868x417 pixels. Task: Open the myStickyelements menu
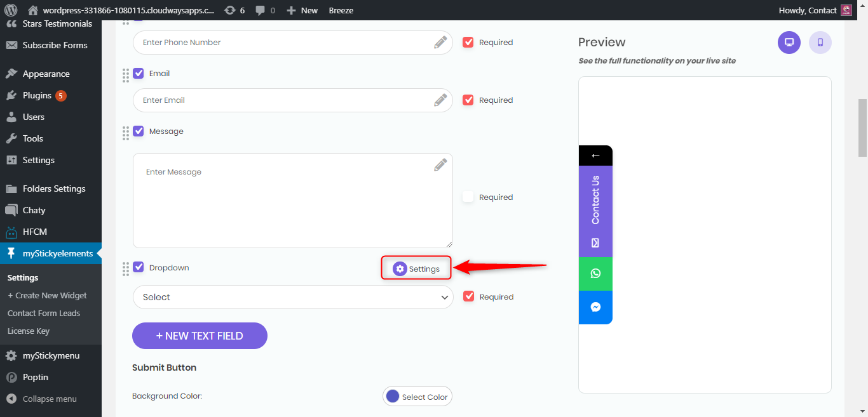click(51, 253)
